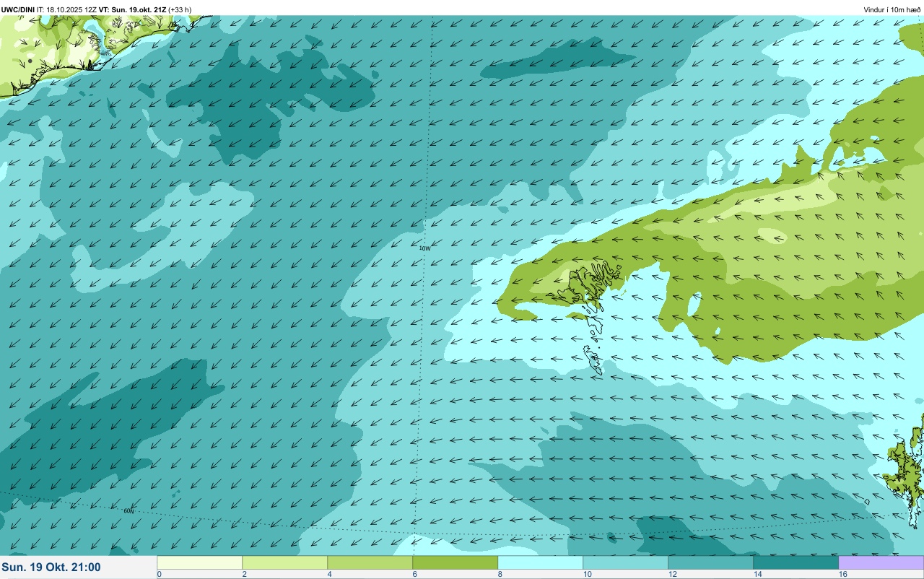Click the purple legend swatch above 16
The image size is (924, 579).
click(881, 562)
